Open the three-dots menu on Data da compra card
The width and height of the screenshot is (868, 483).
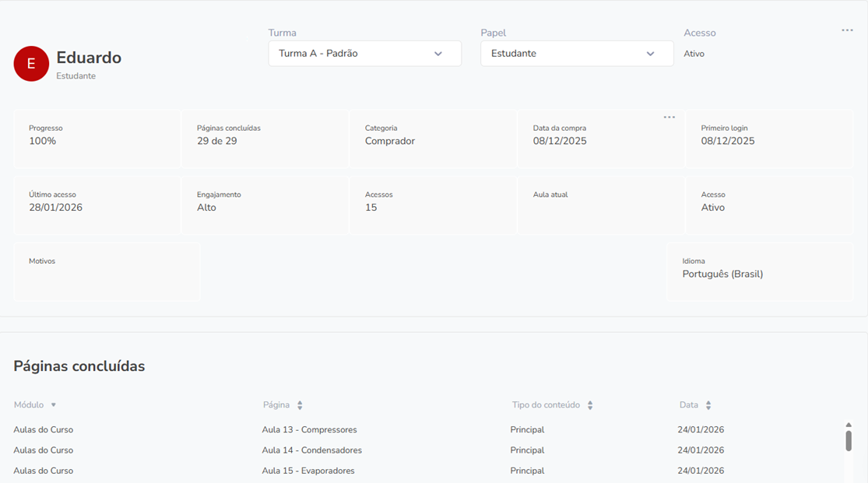coord(669,117)
